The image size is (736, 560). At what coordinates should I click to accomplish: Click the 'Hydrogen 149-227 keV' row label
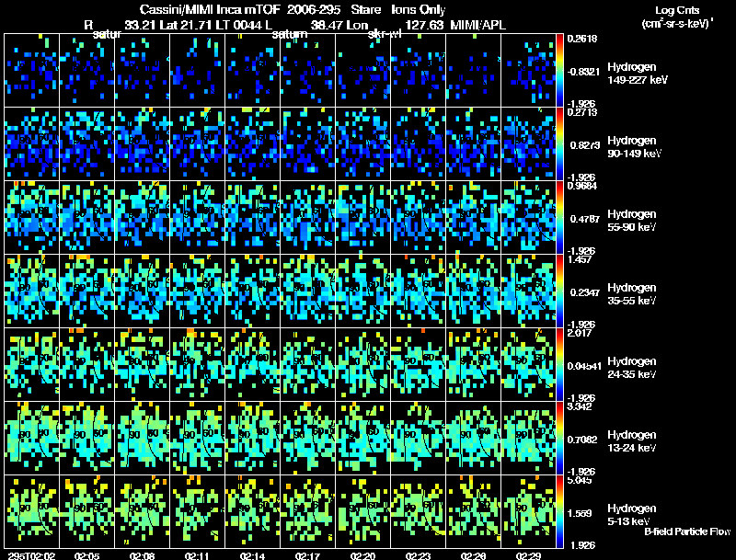pyautogui.click(x=638, y=74)
